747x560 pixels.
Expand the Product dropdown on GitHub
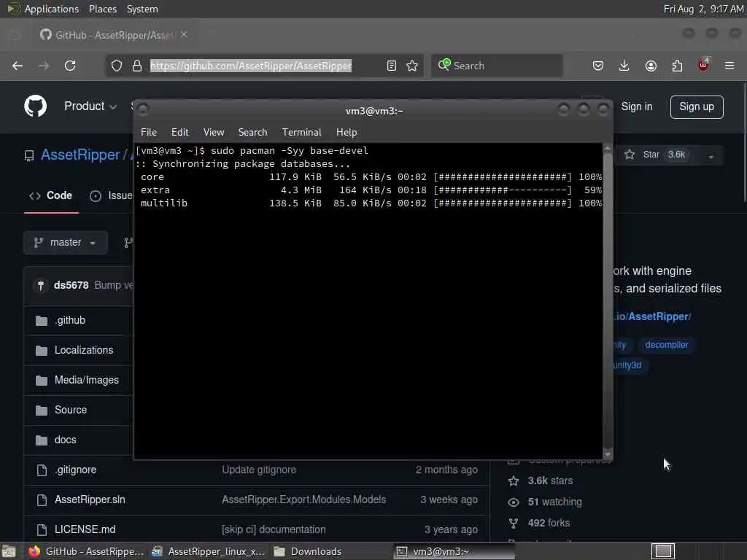click(x=90, y=106)
